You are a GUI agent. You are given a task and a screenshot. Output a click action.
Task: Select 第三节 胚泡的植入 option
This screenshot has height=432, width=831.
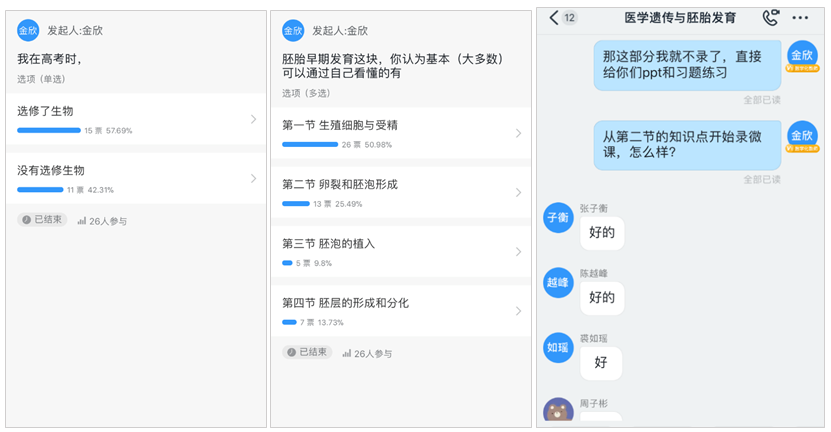pos(400,251)
